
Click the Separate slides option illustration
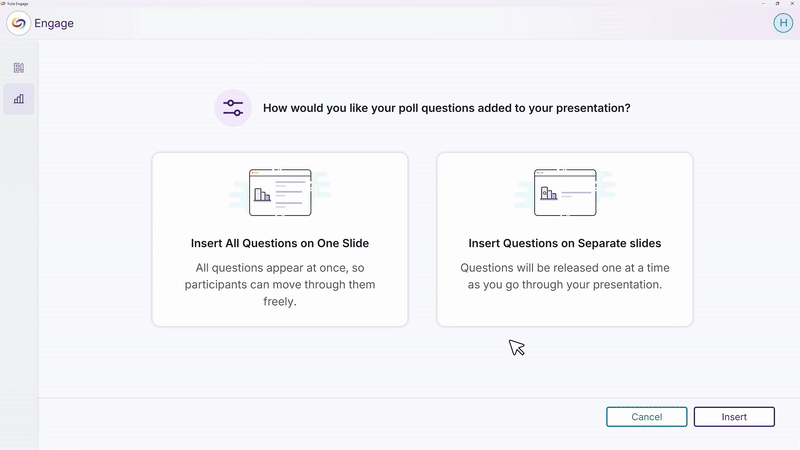coord(565,192)
